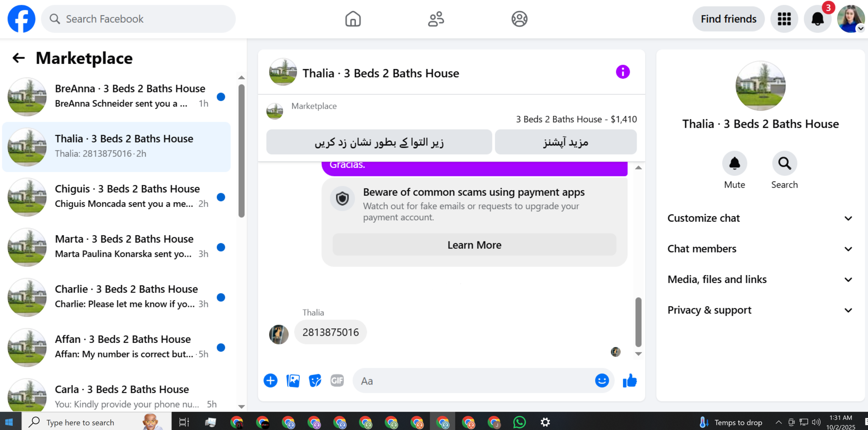
Task: Open the emoji picker in message box
Action: coord(601,381)
